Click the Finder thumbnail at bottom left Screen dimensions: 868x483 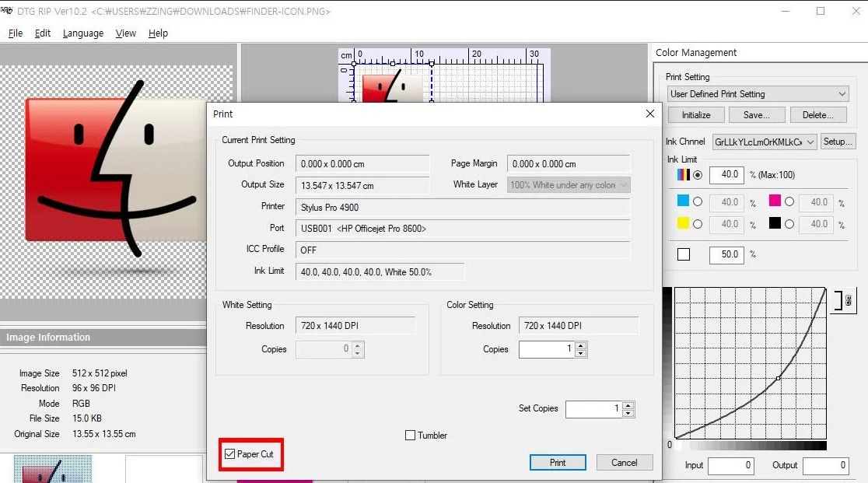pos(53,469)
